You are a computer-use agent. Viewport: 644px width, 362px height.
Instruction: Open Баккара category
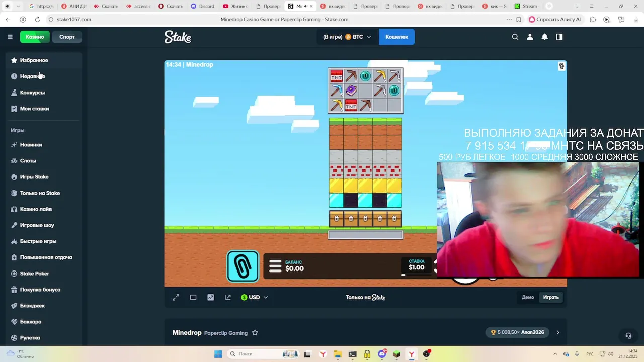pos(44,322)
